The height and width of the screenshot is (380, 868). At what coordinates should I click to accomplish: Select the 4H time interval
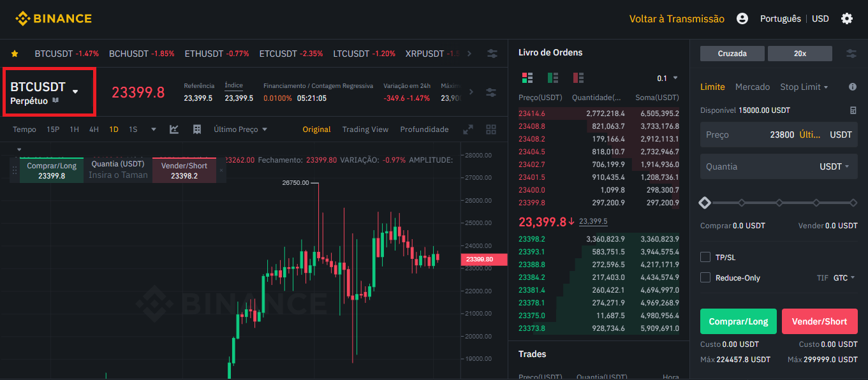94,129
